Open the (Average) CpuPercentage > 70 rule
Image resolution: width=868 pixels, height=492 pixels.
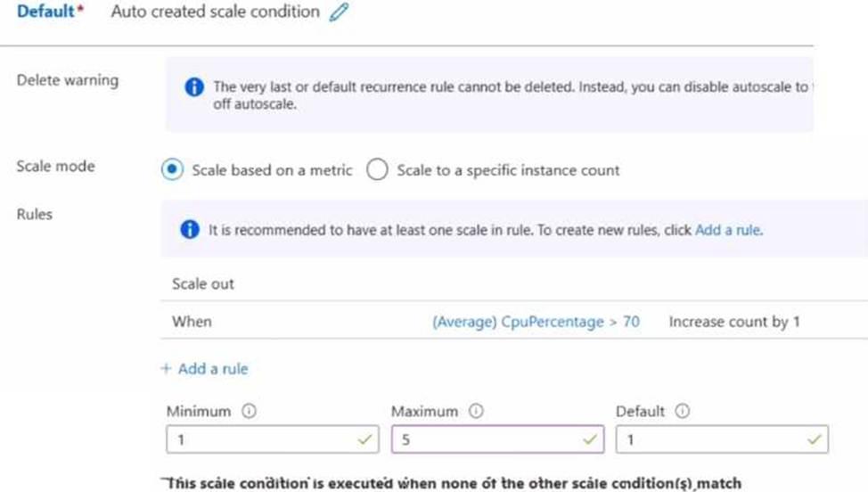[535, 322]
